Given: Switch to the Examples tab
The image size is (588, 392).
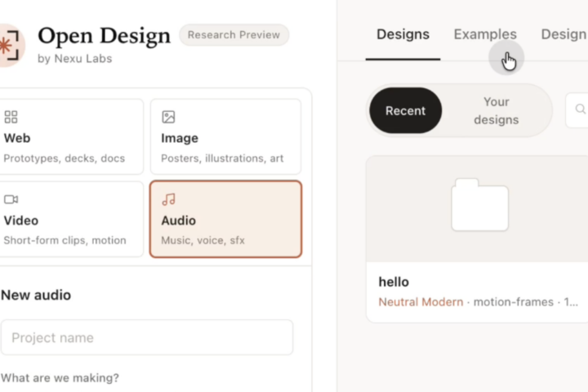Looking at the screenshot, I should pyautogui.click(x=485, y=34).
